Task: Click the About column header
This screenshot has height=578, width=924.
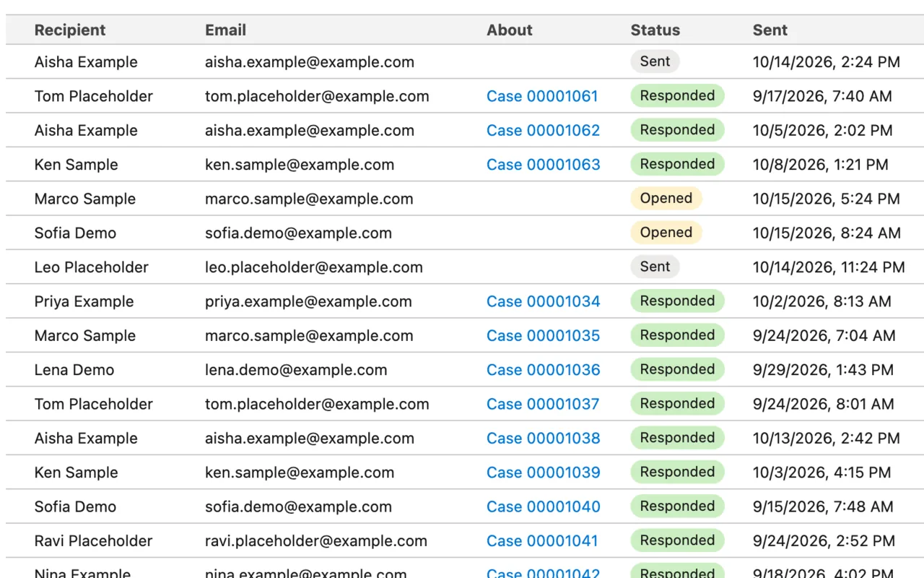Action: click(x=510, y=30)
